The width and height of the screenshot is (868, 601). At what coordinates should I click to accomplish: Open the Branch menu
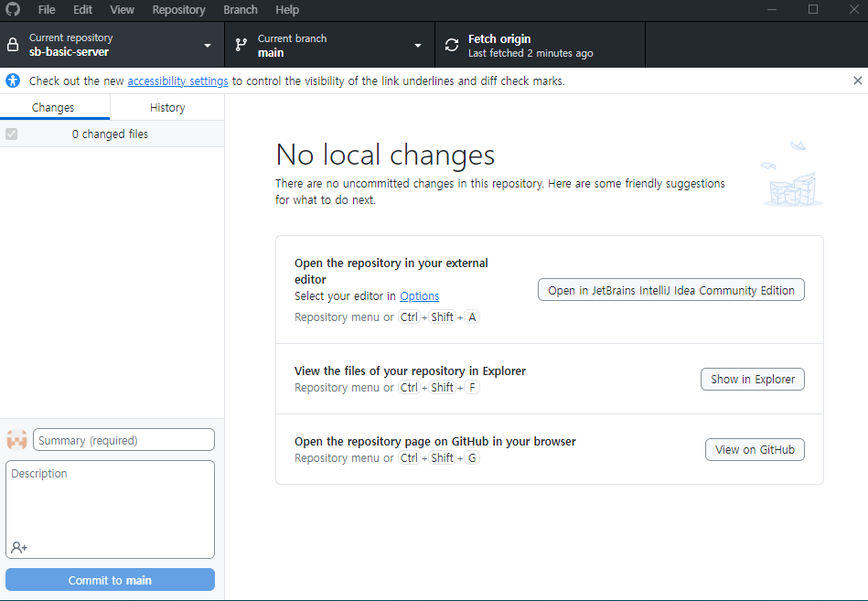[241, 9]
